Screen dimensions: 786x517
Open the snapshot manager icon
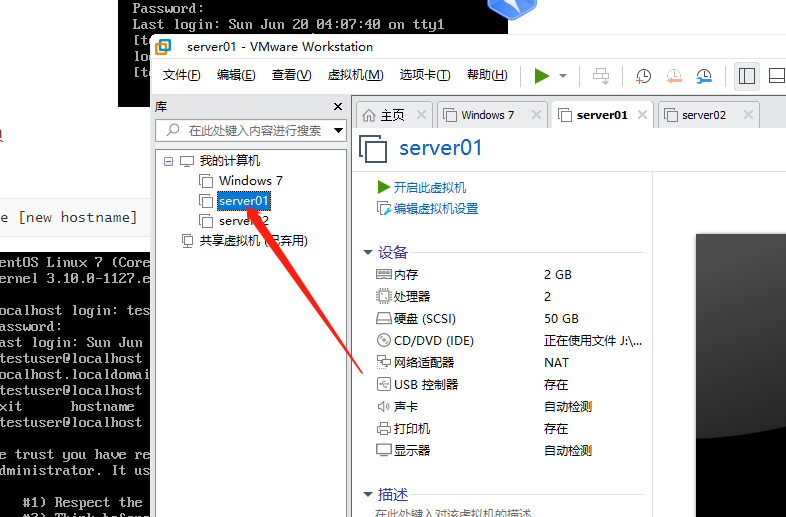coord(704,76)
